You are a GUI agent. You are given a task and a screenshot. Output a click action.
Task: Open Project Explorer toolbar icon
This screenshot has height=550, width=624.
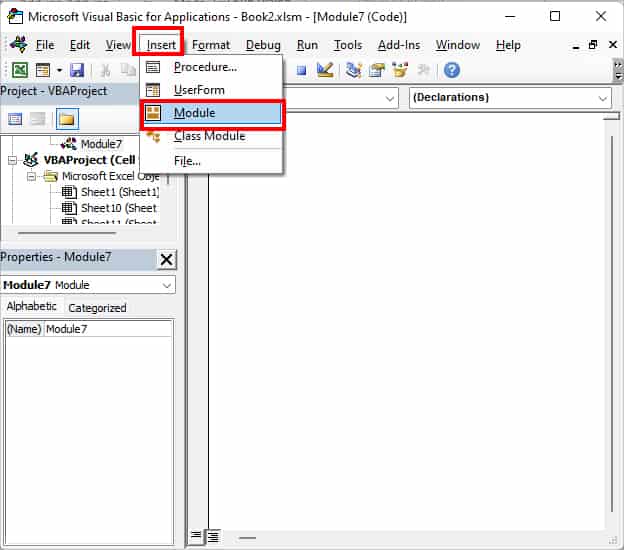(x=353, y=70)
